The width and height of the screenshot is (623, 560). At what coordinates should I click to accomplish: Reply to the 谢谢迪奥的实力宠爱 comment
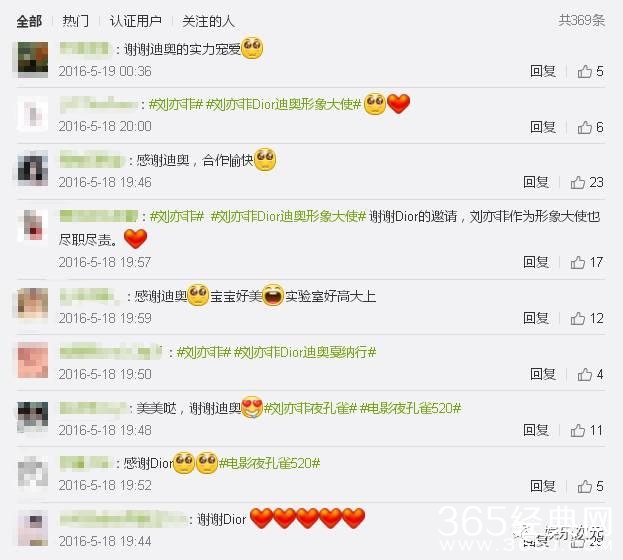click(x=543, y=72)
